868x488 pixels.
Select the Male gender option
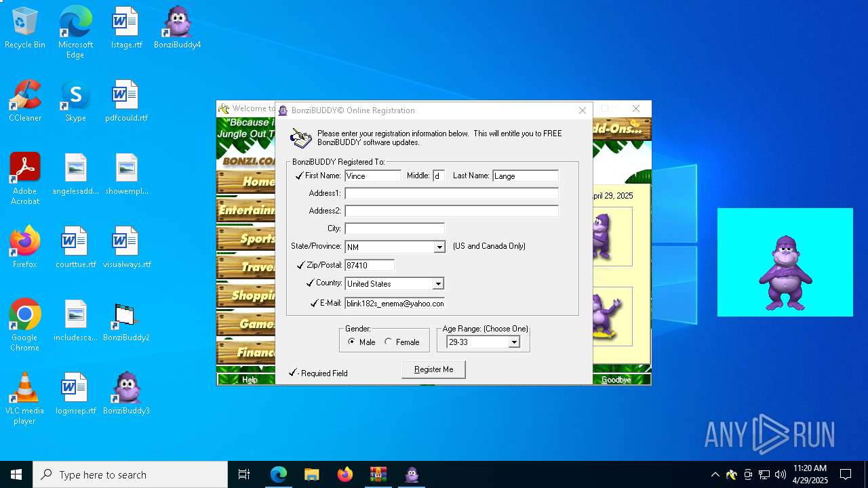tap(361, 342)
